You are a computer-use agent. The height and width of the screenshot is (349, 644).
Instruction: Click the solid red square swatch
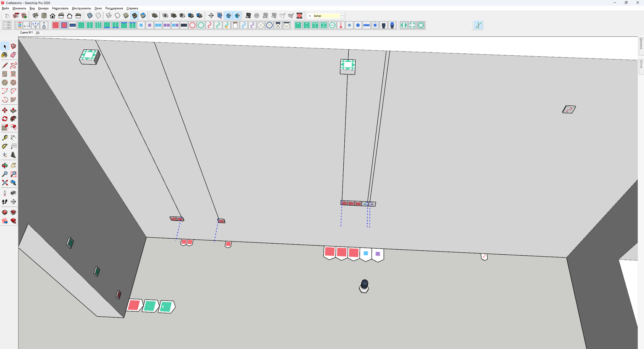(x=56, y=25)
